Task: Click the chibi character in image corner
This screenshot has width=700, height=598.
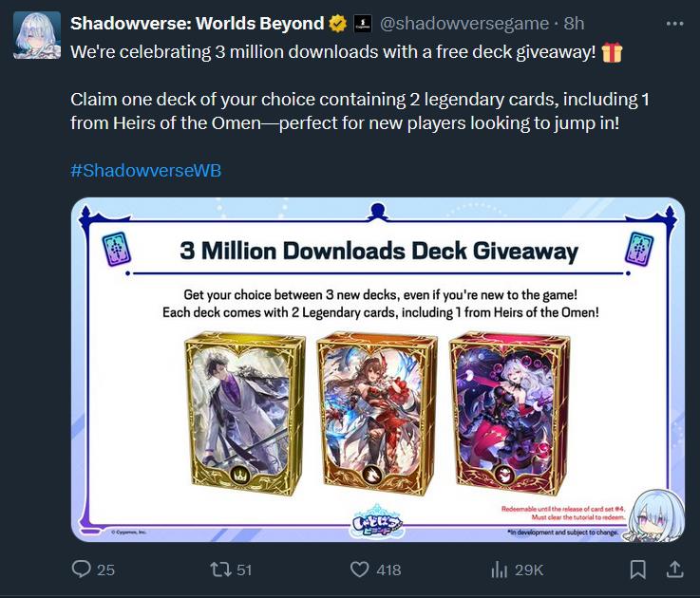Action: point(655,515)
